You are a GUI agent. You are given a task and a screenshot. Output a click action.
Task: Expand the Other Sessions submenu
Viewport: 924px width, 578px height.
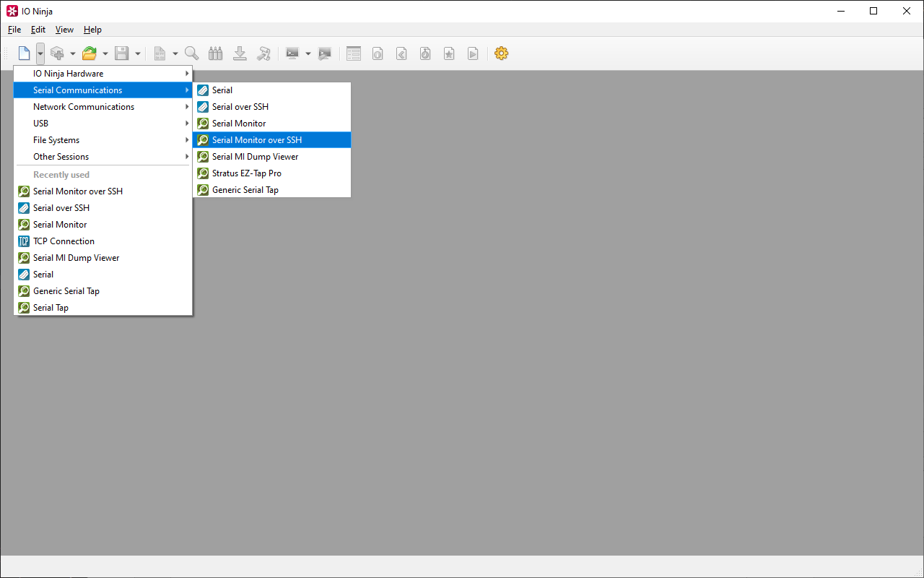103,157
